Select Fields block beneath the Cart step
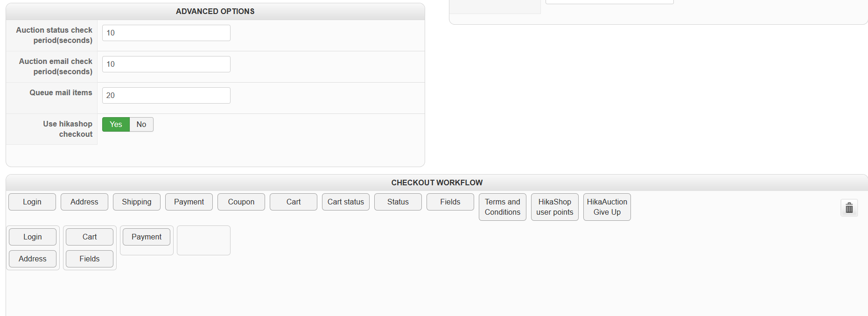Image resolution: width=868 pixels, height=316 pixels. 90,259
